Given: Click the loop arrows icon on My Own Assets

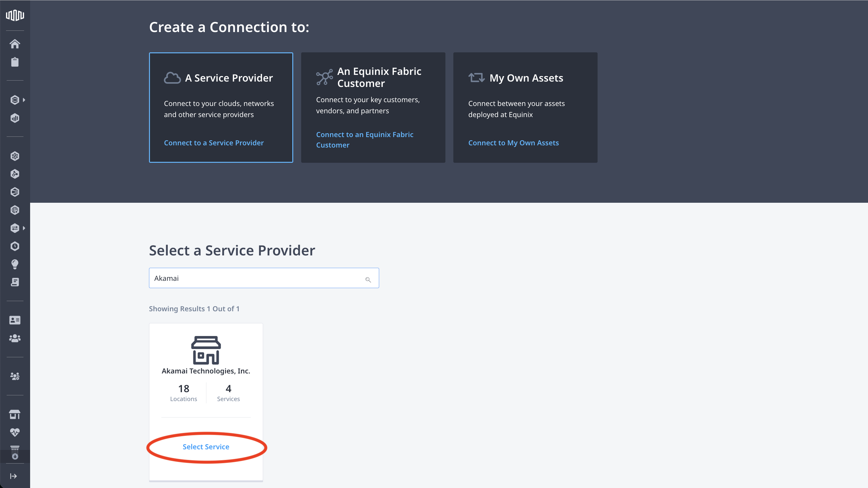Looking at the screenshot, I should click(476, 77).
